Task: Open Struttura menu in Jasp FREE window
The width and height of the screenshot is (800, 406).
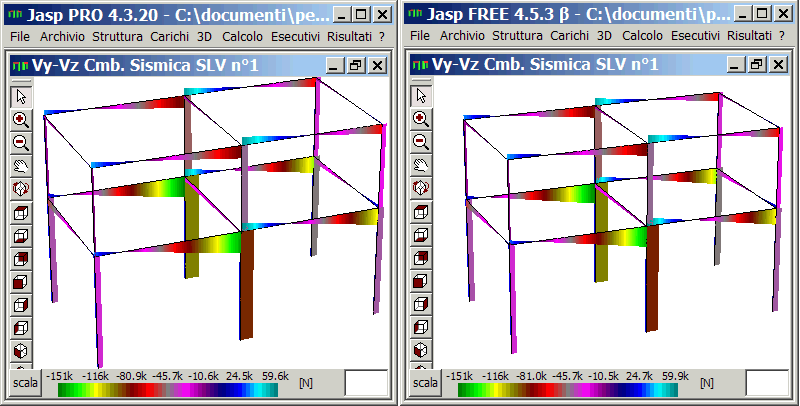Action: [x=517, y=36]
